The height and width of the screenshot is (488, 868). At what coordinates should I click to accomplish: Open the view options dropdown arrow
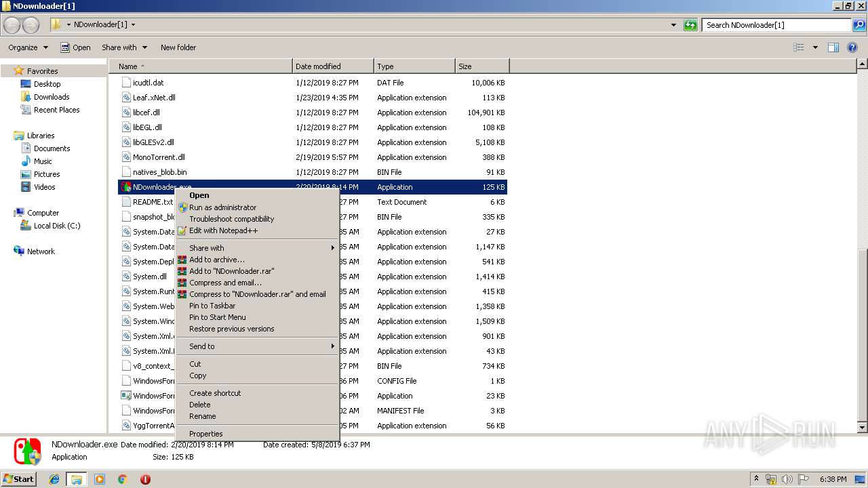pos(815,47)
